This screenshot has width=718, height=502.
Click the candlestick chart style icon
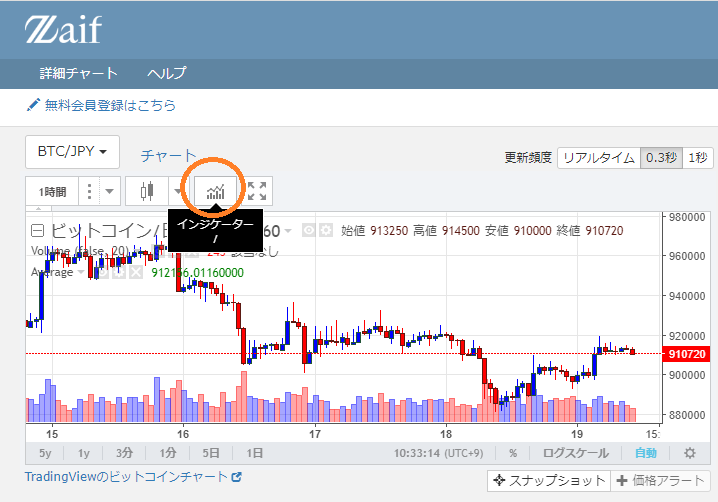pos(148,191)
